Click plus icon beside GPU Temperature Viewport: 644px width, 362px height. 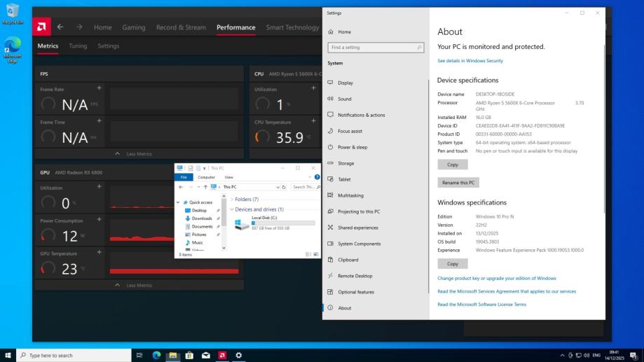(x=99, y=252)
